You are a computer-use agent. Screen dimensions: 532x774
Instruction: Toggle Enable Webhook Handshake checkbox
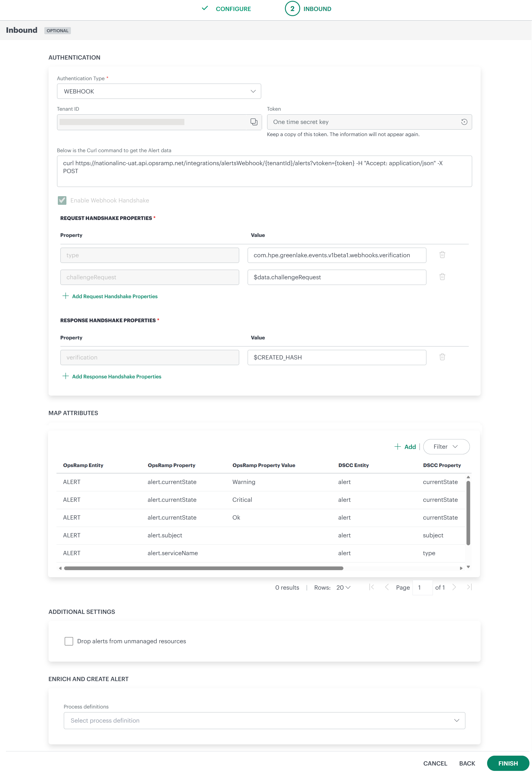pyautogui.click(x=62, y=200)
